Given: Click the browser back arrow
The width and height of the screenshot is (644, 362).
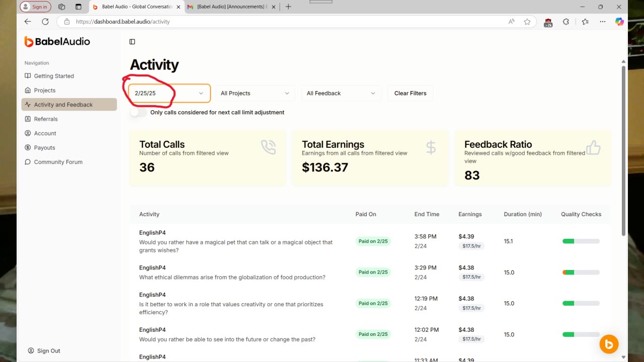Looking at the screenshot, I should pos(28,22).
